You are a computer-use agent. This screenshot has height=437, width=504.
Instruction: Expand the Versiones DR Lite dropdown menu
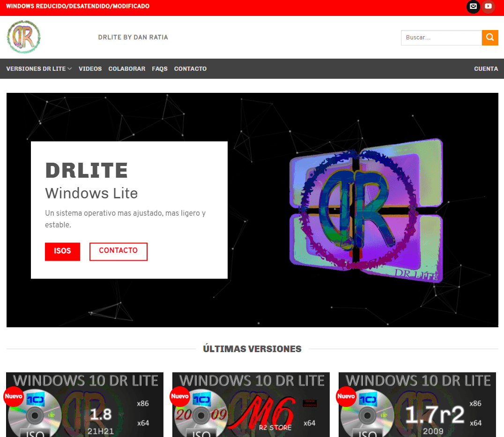(39, 69)
